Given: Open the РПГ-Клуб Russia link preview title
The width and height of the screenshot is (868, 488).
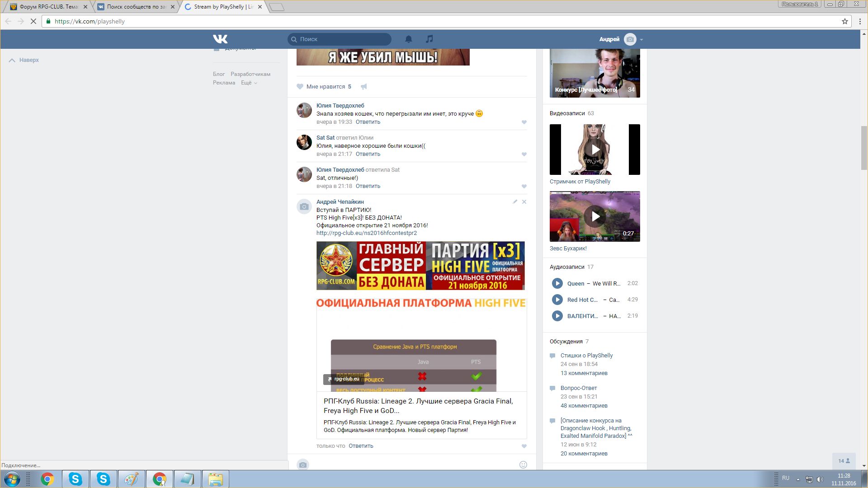Looking at the screenshot, I should pyautogui.click(x=418, y=406).
